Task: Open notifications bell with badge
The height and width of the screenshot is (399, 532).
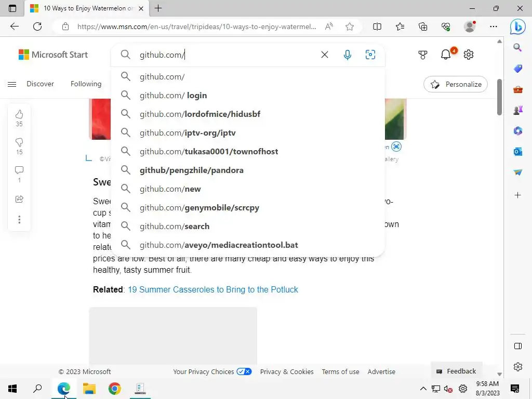Action: coord(447,54)
